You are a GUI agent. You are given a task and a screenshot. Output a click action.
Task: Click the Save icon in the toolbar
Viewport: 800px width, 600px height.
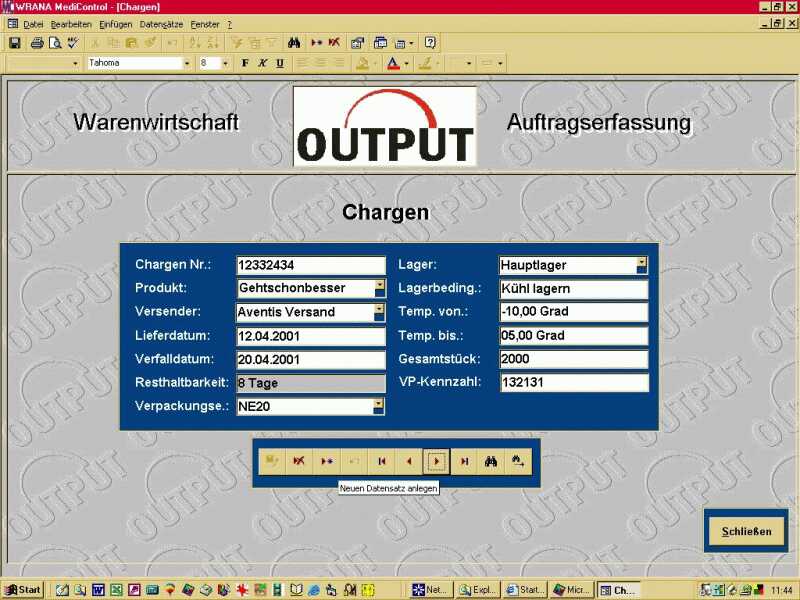click(x=14, y=43)
